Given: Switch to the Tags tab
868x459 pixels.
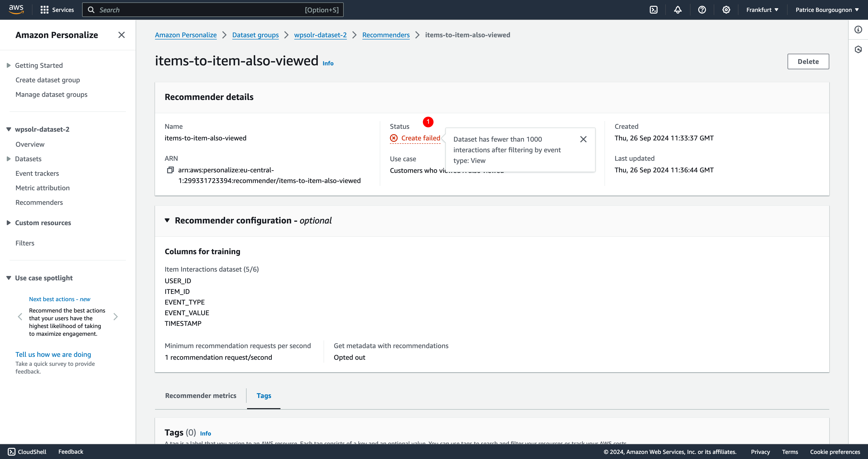Looking at the screenshot, I should (264, 395).
